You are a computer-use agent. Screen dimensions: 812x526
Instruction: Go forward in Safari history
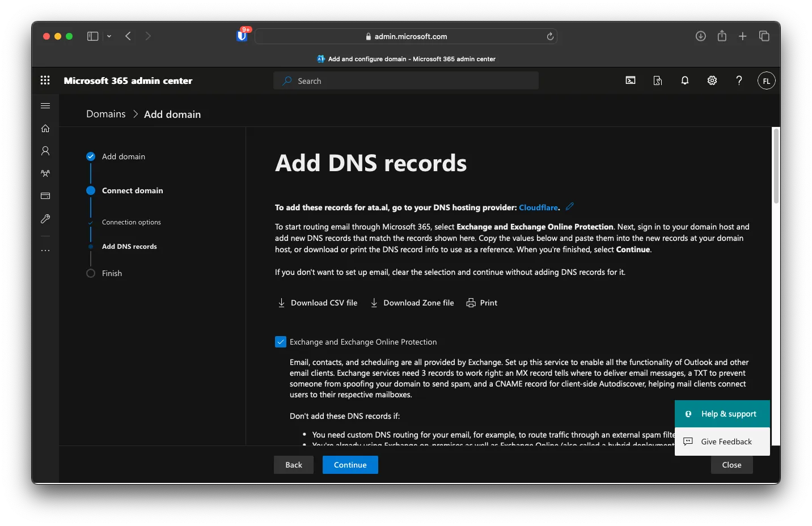tap(149, 36)
